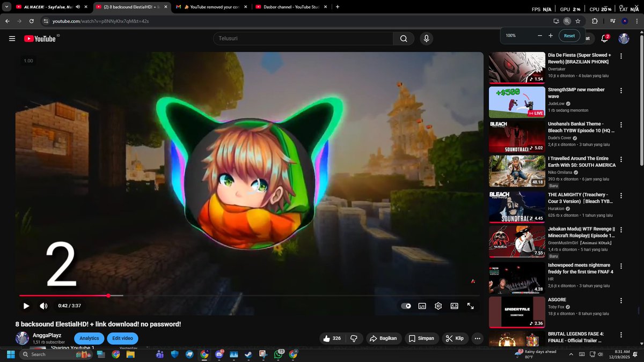Viewport: 644px width, 362px height.
Task: Click the YouTube logo to go home
Action: (41, 39)
